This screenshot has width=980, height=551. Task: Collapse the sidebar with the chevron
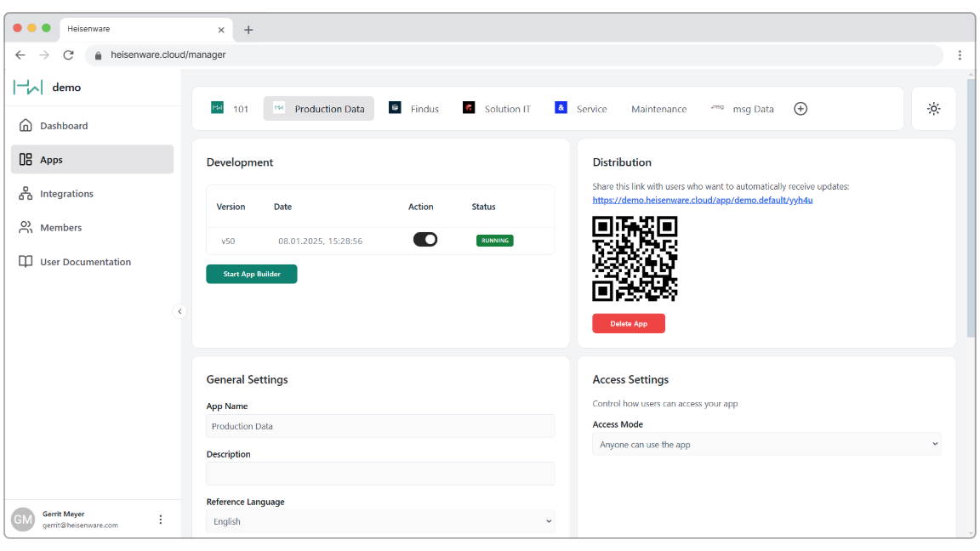(x=179, y=311)
